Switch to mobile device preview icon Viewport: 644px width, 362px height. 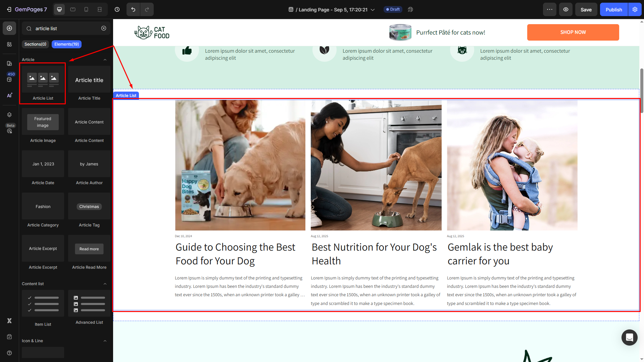click(x=86, y=9)
